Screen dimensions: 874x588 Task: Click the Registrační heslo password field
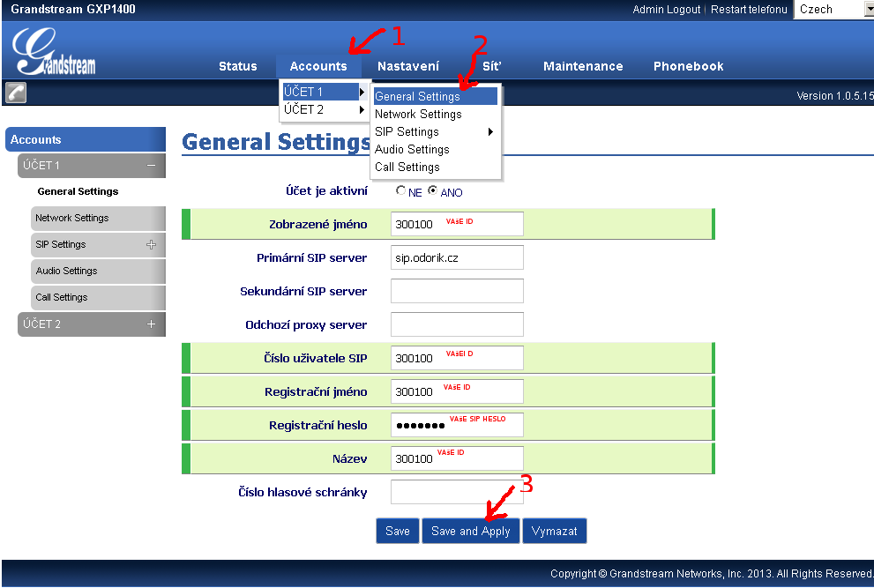[457, 425]
